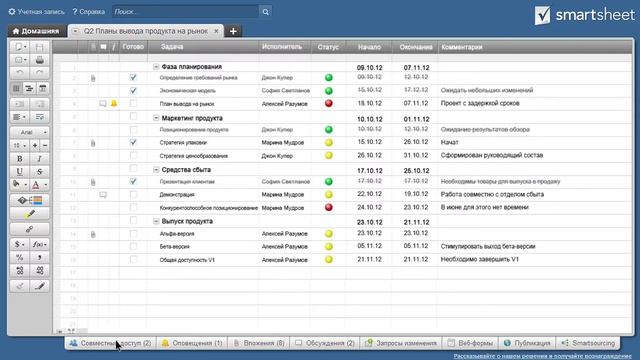Check Готово for Демонстрация
The width and height of the screenshot is (640, 360).
pos(133,195)
